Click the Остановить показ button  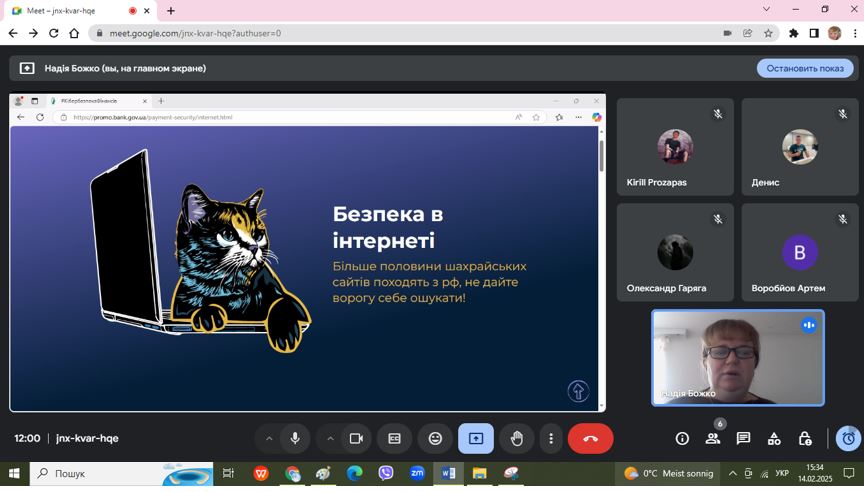pyautogui.click(x=804, y=68)
